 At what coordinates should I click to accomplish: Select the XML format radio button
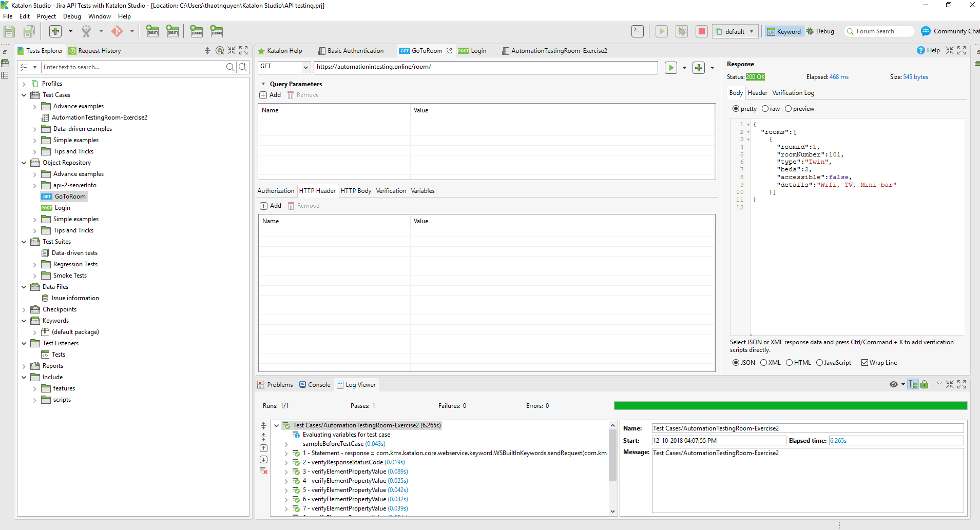click(x=764, y=363)
